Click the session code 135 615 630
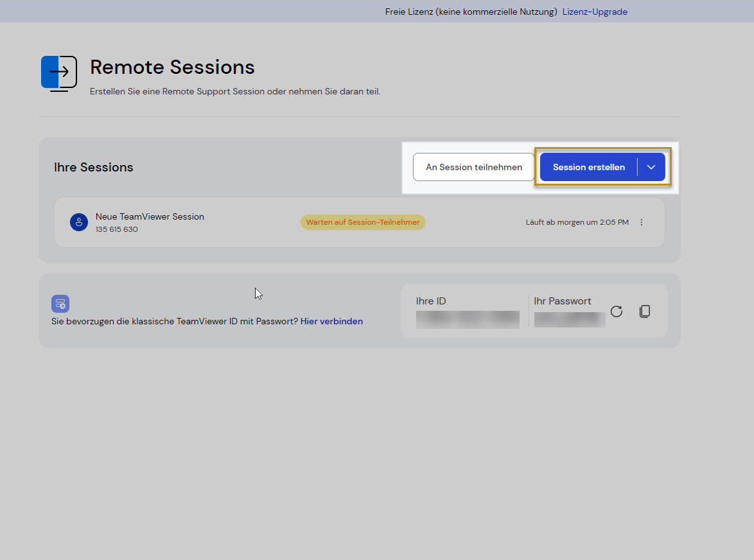Image resolution: width=754 pixels, height=560 pixels. click(117, 229)
